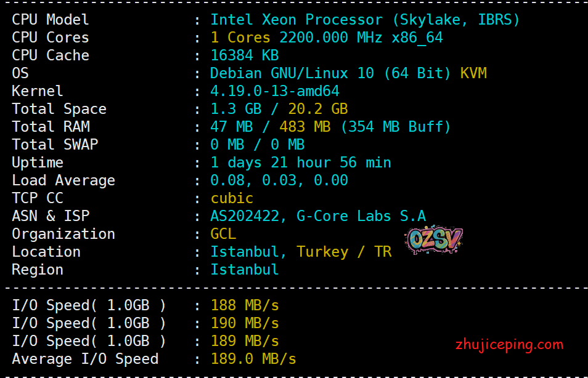Click the GCL organization value
The image size is (588, 378).
pyautogui.click(x=223, y=234)
